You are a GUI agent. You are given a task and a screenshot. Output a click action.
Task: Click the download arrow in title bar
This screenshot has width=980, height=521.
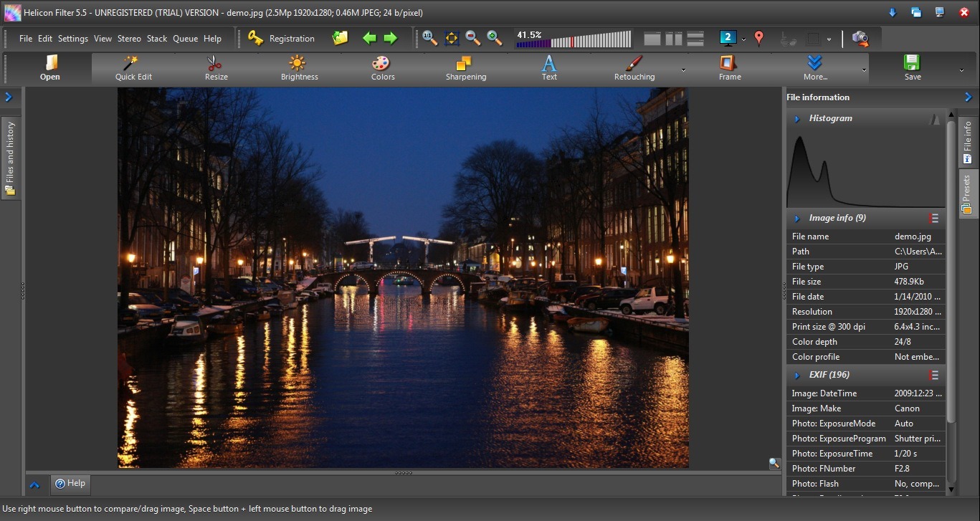[x=893, y=12]
